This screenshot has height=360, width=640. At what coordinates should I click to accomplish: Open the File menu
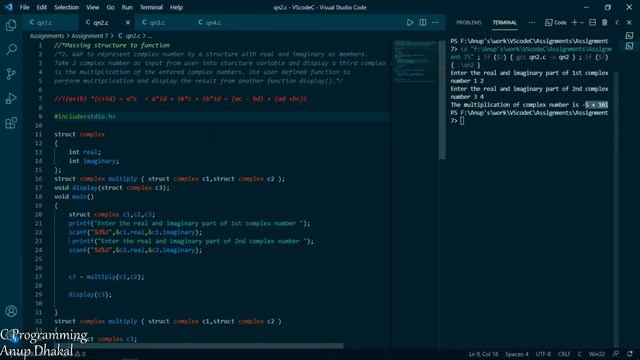(24, 7)
